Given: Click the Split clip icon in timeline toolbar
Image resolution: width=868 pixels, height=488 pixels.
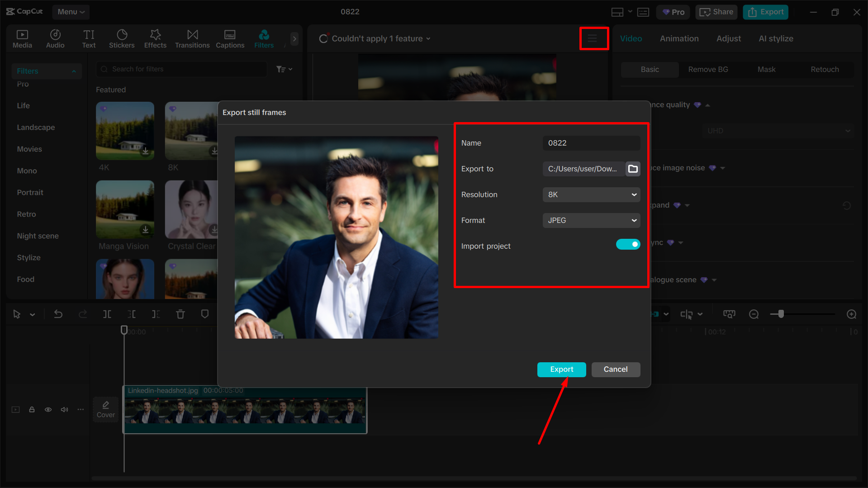Looking at the screenshot, I should 107,314.
